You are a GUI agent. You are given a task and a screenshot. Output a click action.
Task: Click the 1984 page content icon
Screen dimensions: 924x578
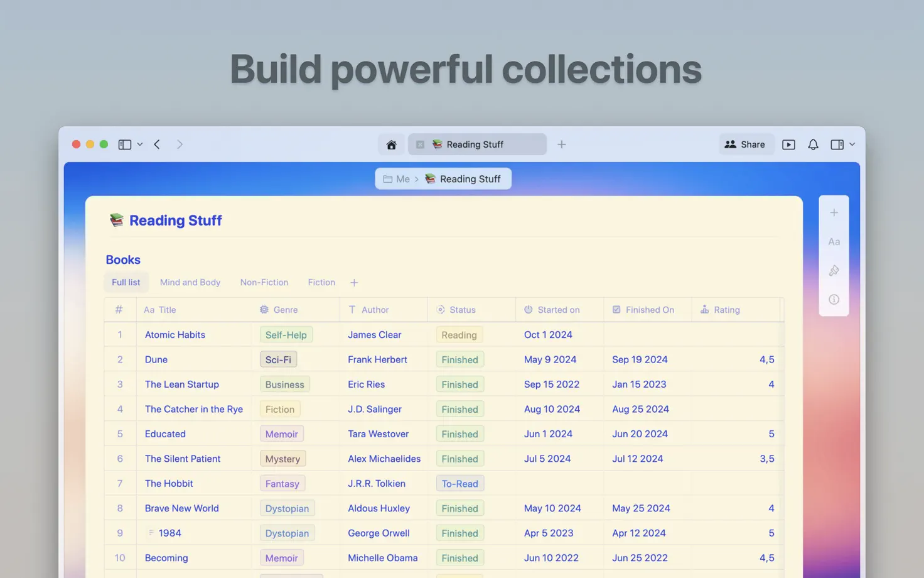pos(151,533)
